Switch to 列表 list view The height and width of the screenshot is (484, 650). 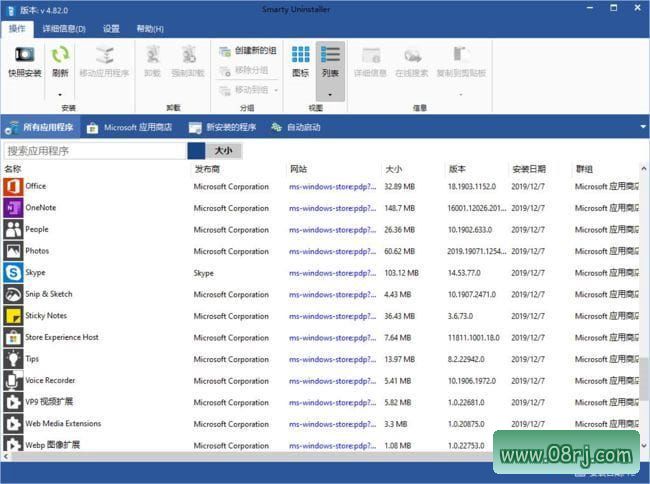(330, 61)
